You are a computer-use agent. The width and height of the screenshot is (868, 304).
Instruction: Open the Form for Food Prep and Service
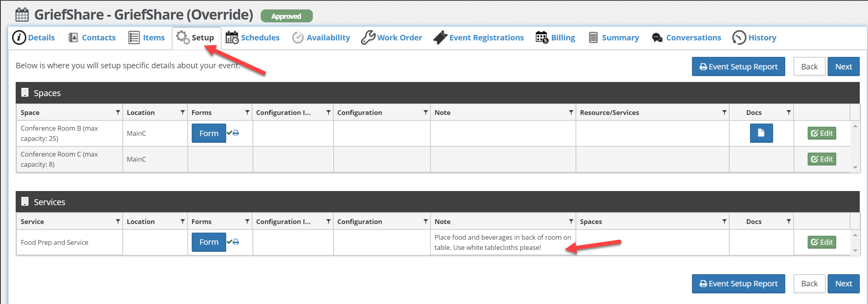tap(209, 242)
